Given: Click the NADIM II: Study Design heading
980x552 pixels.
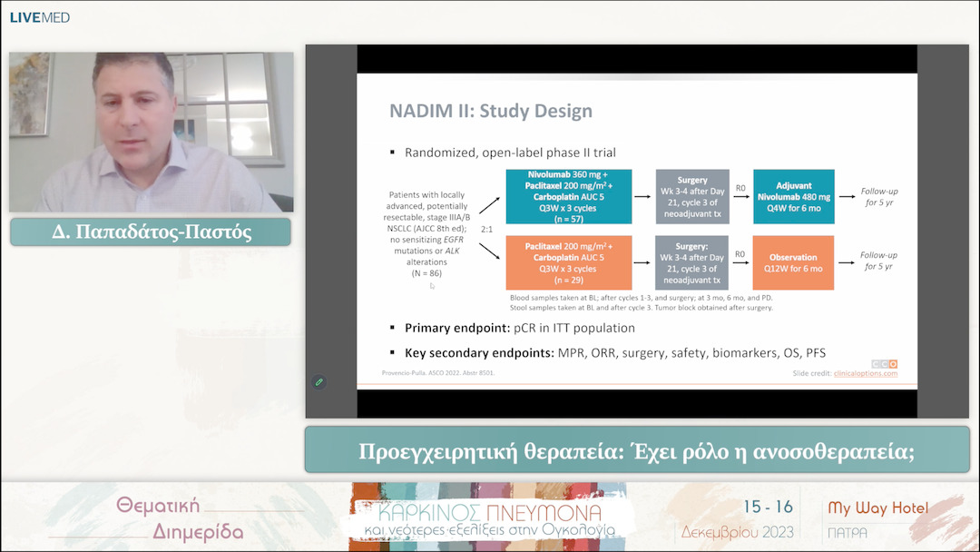Looking at the screenshot, I should (490, 112).
